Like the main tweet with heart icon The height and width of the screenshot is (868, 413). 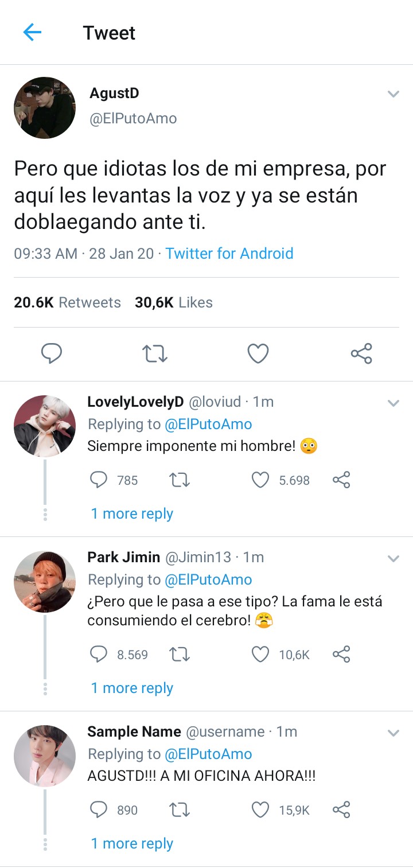point(258,353)
